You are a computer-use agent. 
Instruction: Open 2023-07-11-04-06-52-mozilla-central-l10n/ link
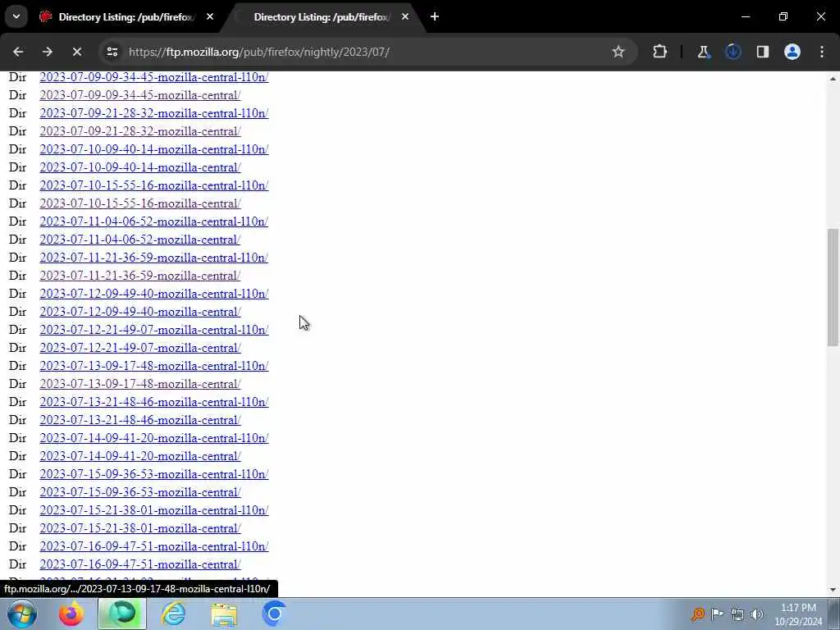point(153,221)
